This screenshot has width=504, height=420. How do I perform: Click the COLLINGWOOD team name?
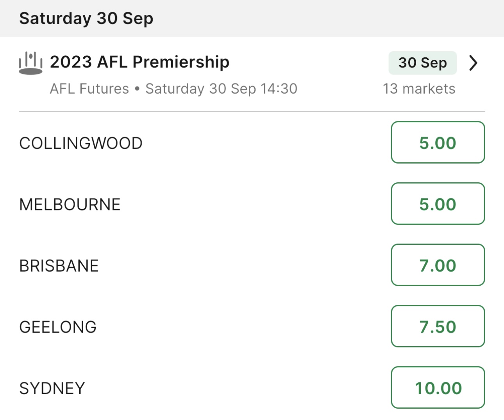(x=81, y=143)
